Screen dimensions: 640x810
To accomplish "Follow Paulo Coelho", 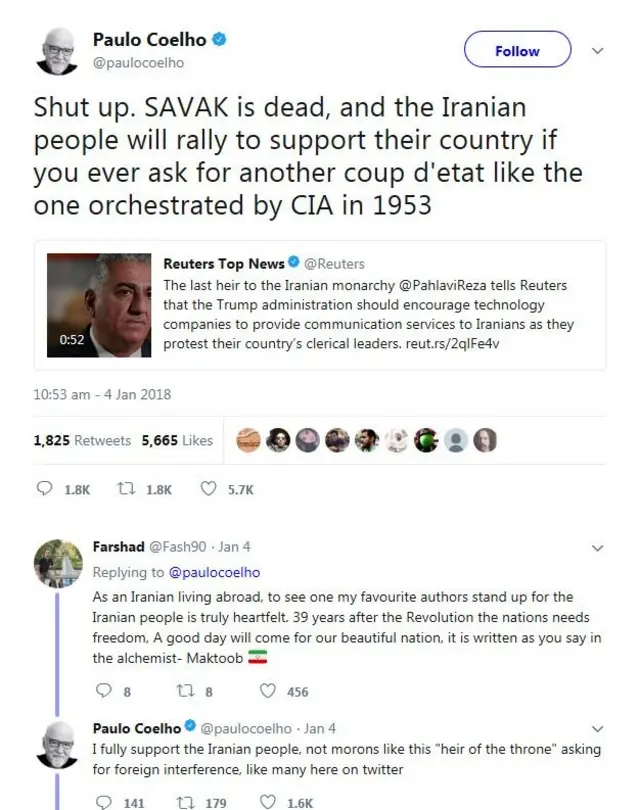I will pos(517,50).
